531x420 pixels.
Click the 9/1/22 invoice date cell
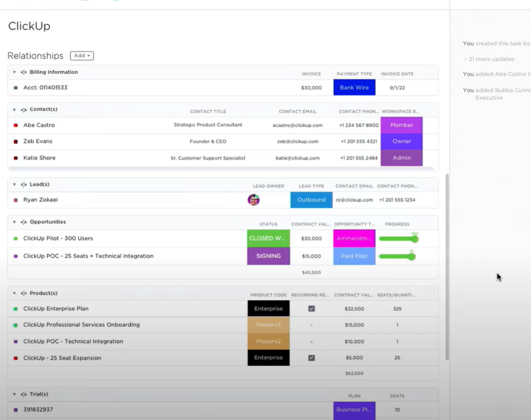(x=397, y=88)
